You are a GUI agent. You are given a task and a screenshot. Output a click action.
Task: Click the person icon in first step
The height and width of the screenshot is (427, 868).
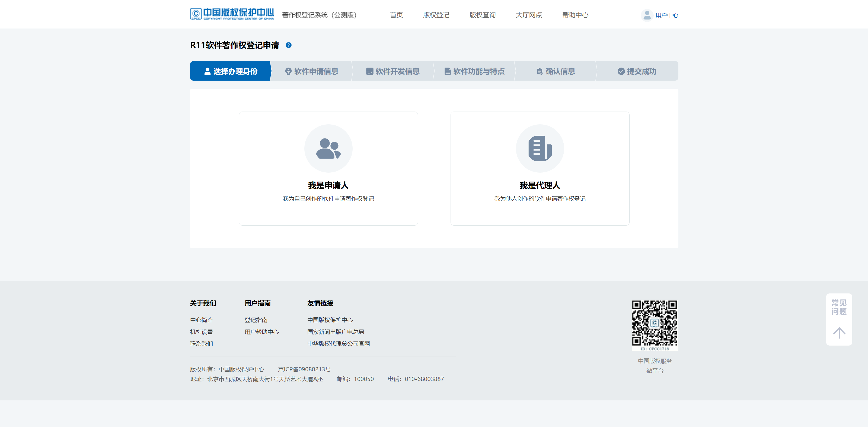tap(207, 71)
